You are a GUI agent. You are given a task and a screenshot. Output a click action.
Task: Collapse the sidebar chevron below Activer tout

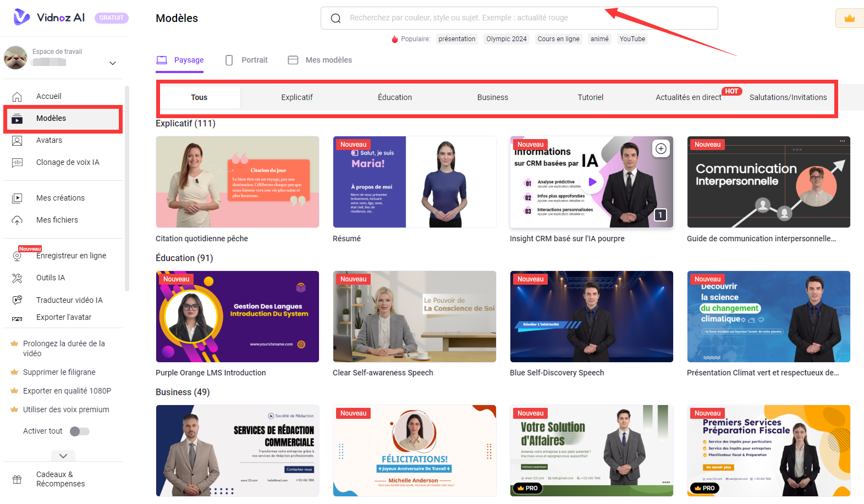pyautogui.click(x=63, y=456)
